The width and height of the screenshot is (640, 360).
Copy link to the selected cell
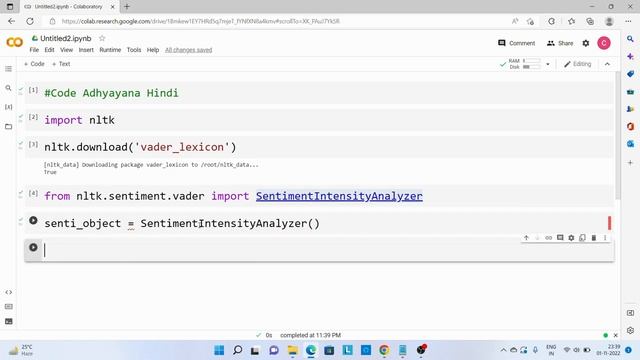click(549, 238)
